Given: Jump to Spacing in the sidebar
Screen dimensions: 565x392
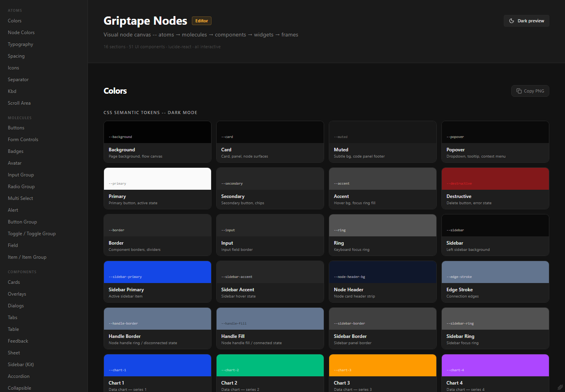Looking at the screenshot, I should 16,56.
